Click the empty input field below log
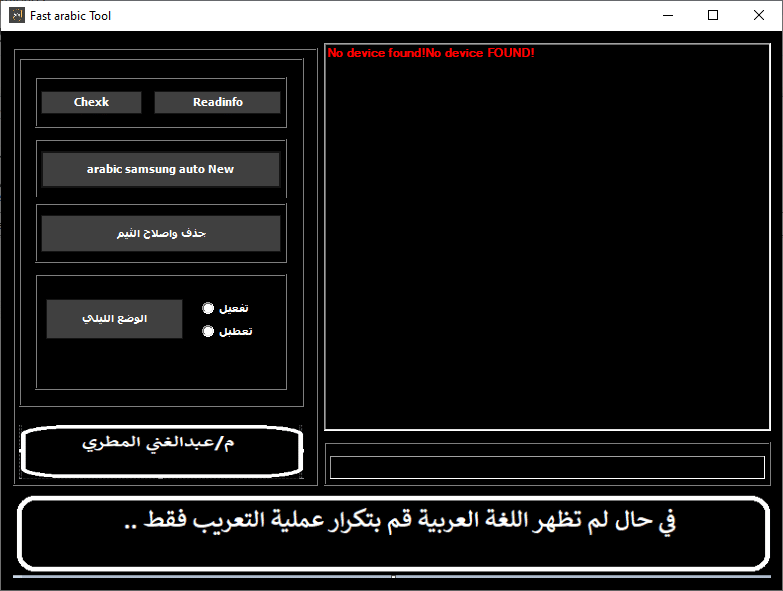The width and height of the screenshot is (783, 591). [x=547, y=467]
